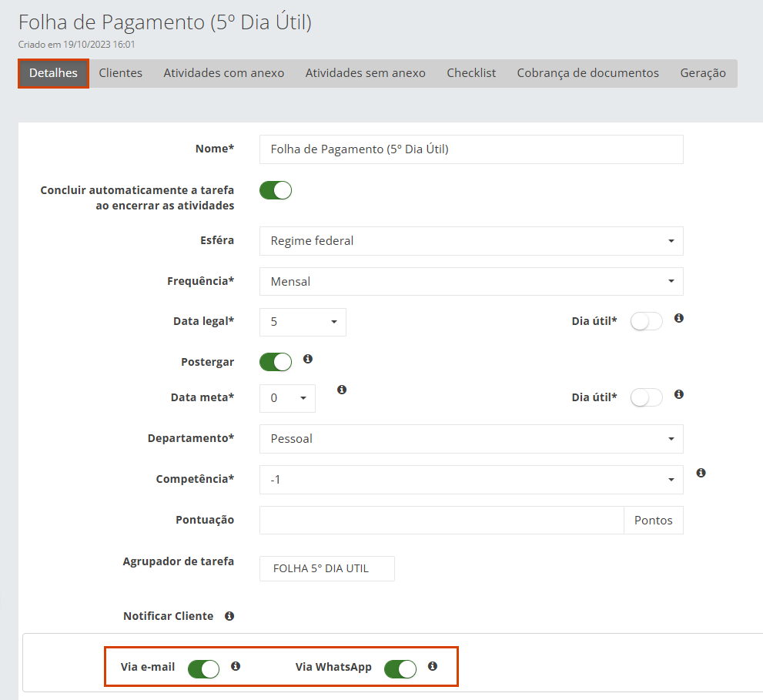Open the Cobrança de documentos tab
Image resolution: width=763 pixels, height=700 pixels.
(x=587, y=73)
